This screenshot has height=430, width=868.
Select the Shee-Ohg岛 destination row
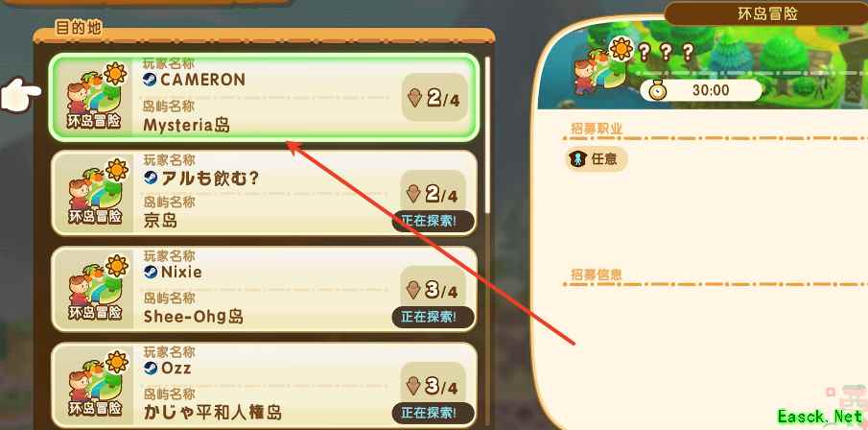pos(264,289)
